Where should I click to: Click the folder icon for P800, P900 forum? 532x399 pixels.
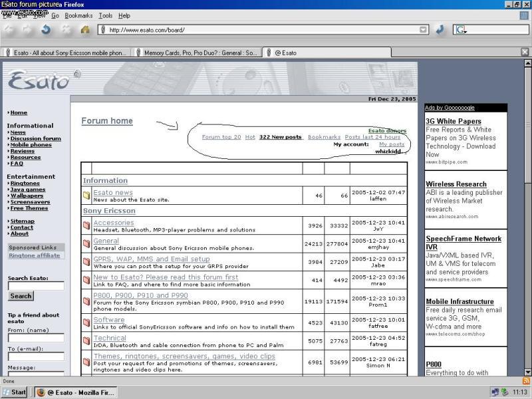(x=86, y=301)
